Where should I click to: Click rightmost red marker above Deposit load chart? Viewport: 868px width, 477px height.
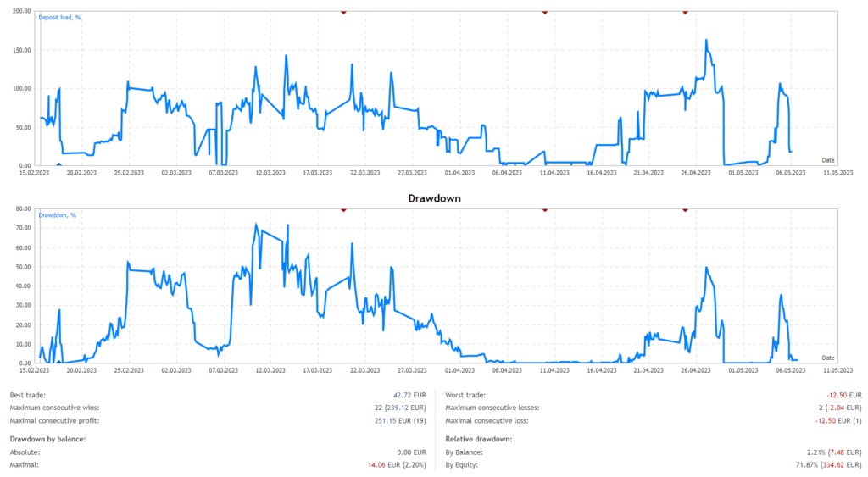tap(685, 12)
